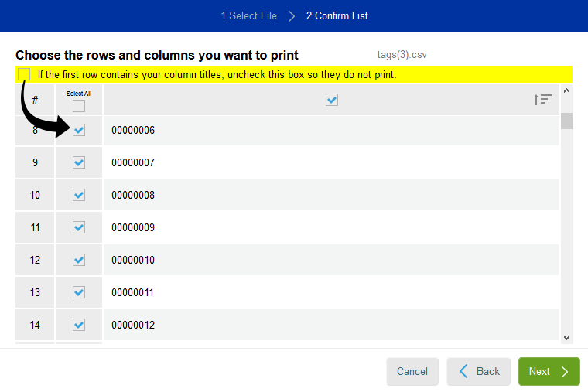This screenshot has width=588, height=392.
Task: Select the 2 Confirm List step
Action: (x=337, y=15)
